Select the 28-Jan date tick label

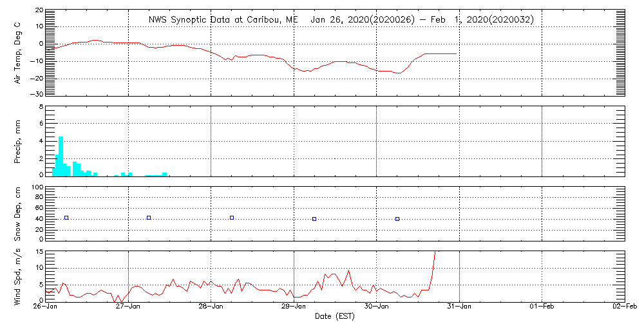[x=211, y=307]
